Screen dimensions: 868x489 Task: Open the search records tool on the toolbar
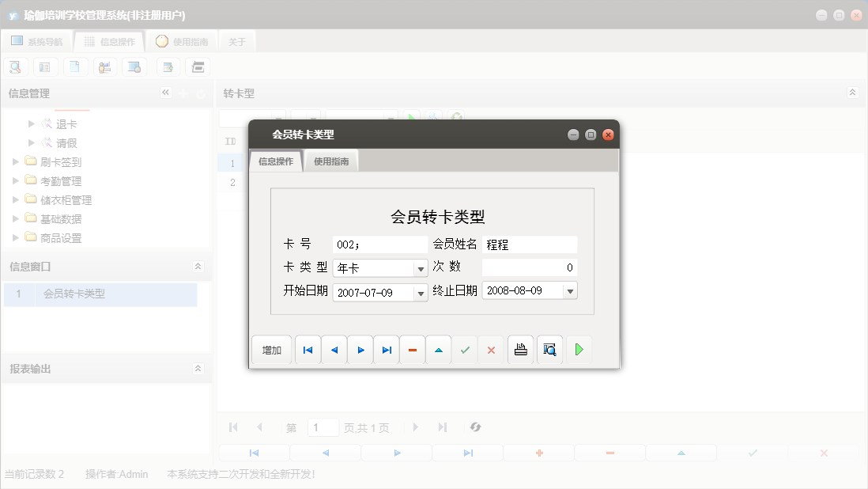click(x=15, y=66)
